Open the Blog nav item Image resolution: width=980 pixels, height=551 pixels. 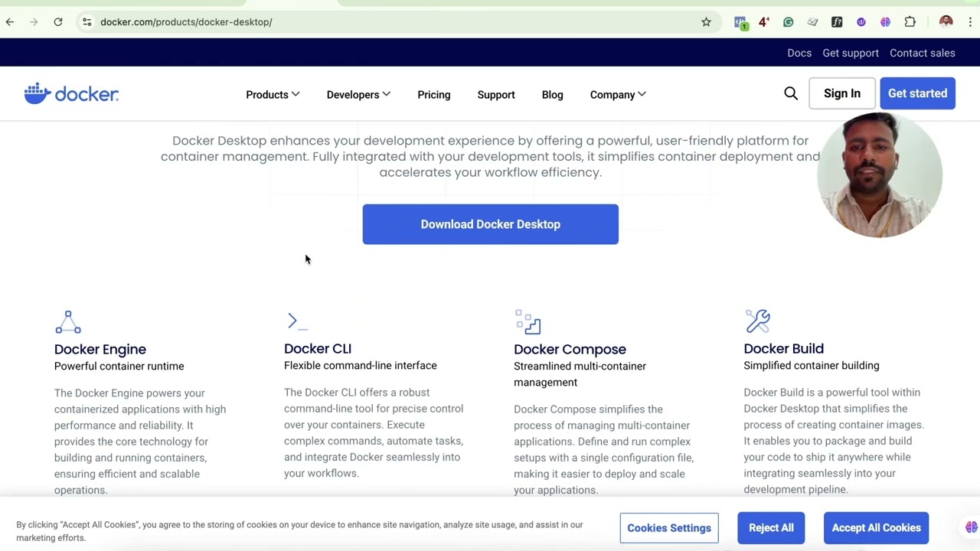(553, 95)
